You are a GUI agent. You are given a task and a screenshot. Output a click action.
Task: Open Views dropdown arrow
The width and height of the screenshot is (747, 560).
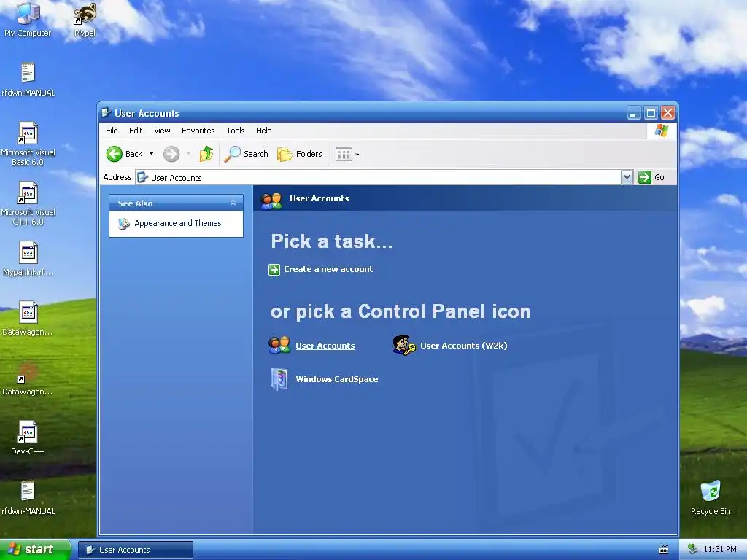point(357,155)
